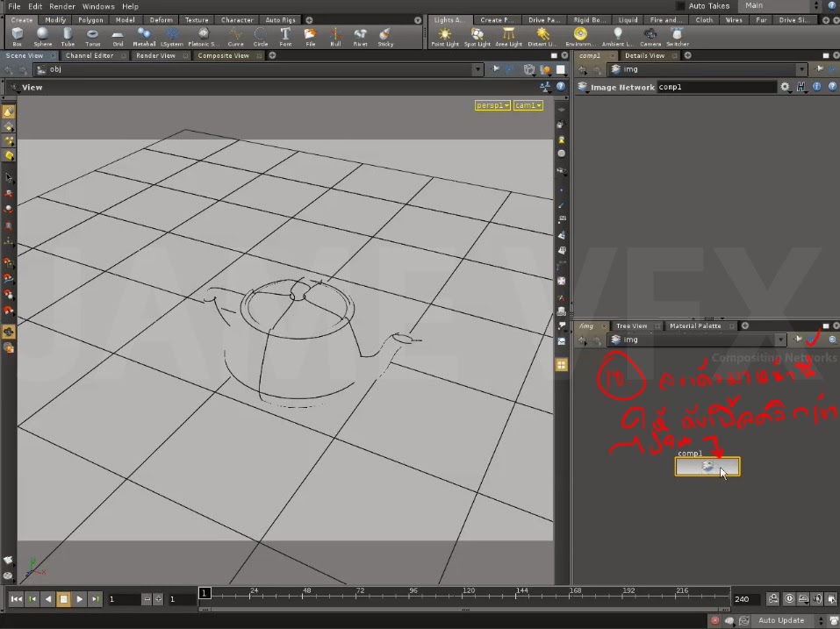Open the Edit menu
The width and height of the screenshot is (840, 629).
35,6
